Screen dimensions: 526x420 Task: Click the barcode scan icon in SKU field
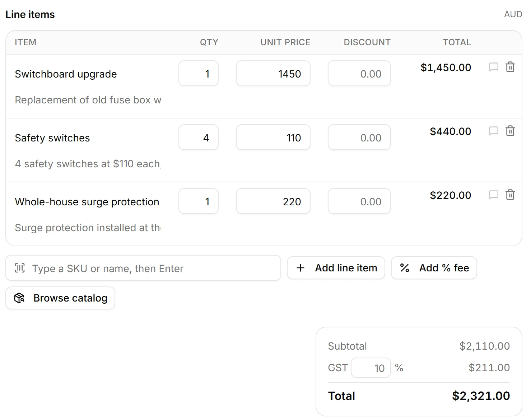click(x=20, y=268)
